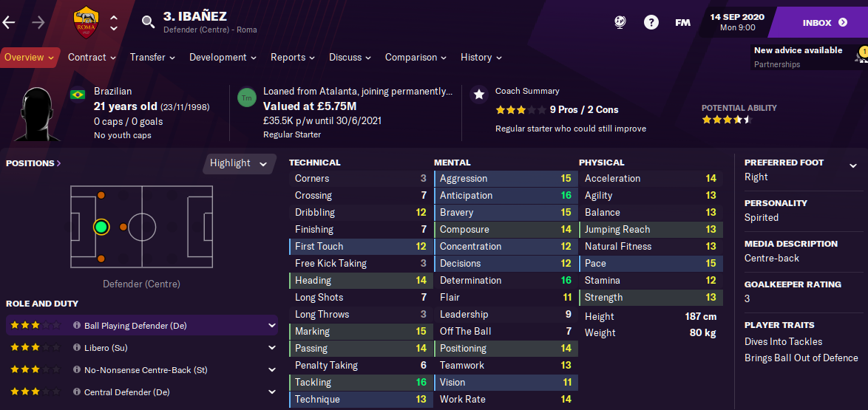Open the Positions link
This screenshot has width=868, height=410.
[33, 163]
